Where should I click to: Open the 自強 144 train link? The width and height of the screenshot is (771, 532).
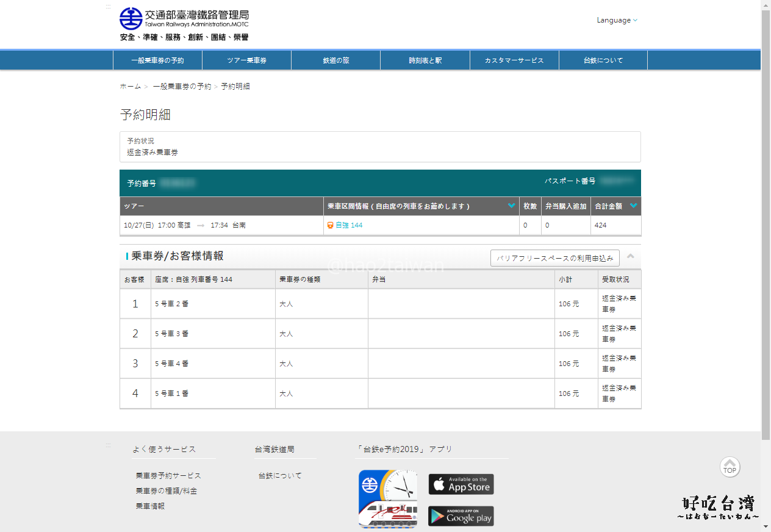pyautogui.click(x=349, y=225)
